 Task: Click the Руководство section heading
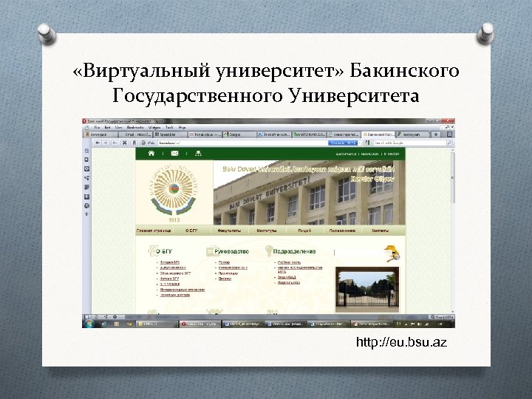pyautogui.click(x=232, y=251)
